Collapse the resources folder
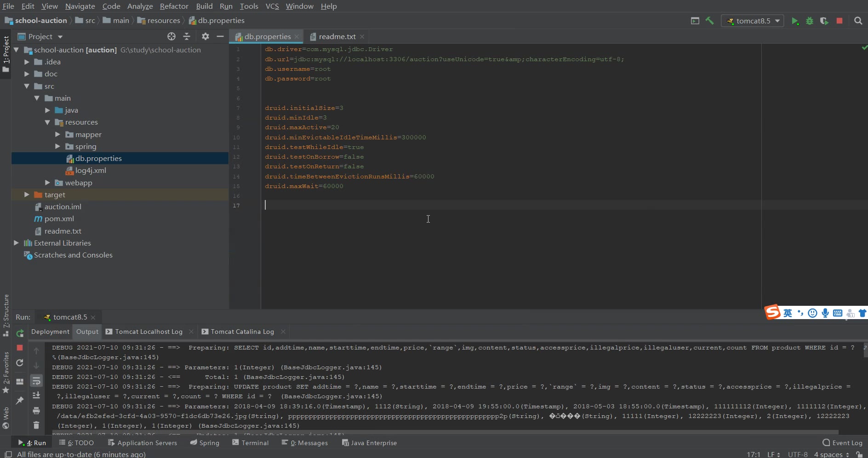 tap(47, 122)
